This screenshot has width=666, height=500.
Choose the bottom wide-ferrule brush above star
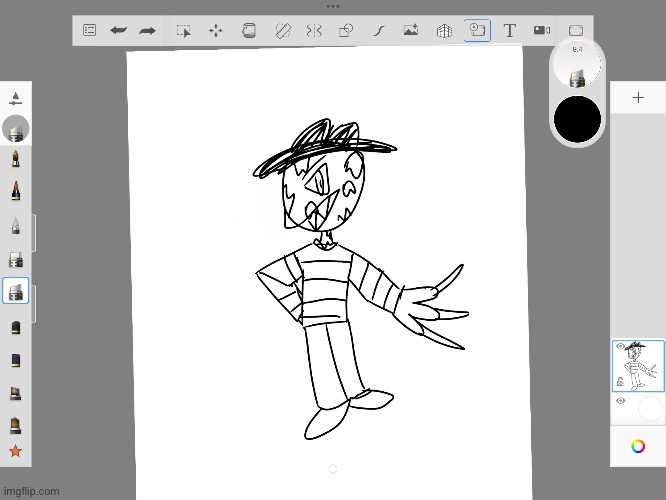pos(16,426)
